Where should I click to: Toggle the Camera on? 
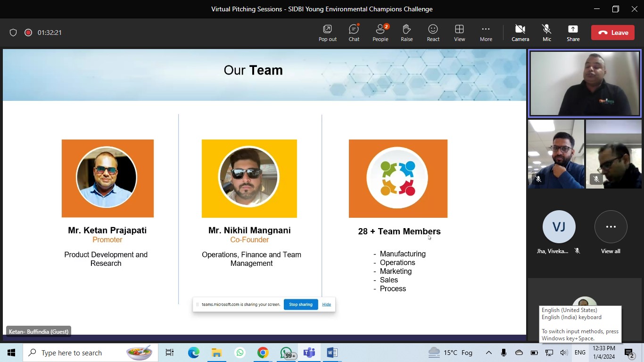click(x=520, y=33)
